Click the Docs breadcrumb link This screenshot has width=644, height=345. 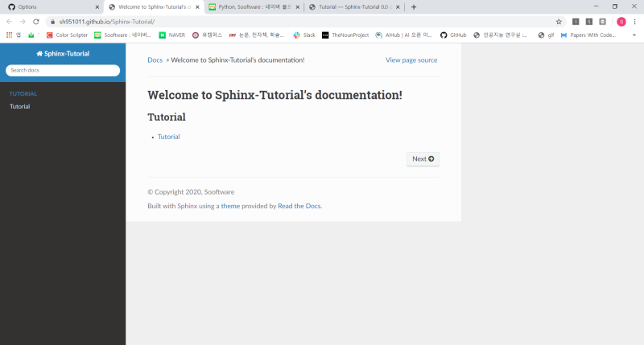(155, 60)
